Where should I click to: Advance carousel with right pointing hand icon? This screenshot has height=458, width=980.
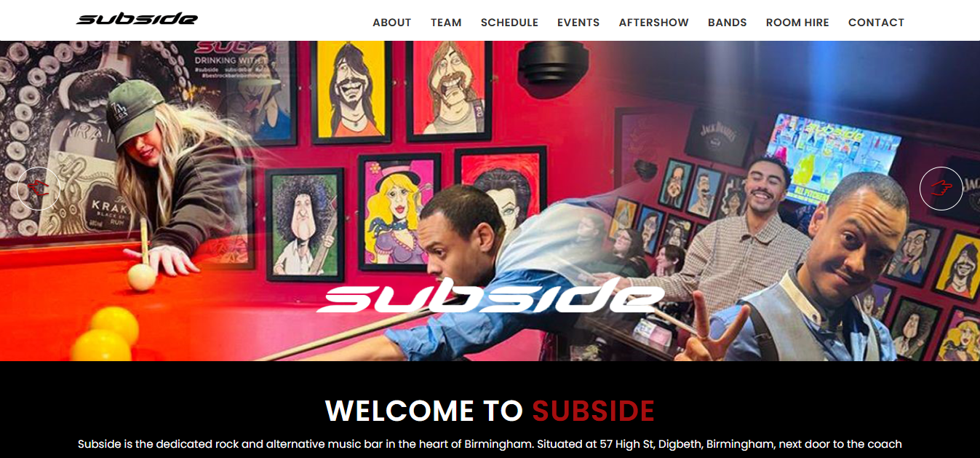(941, 189)
